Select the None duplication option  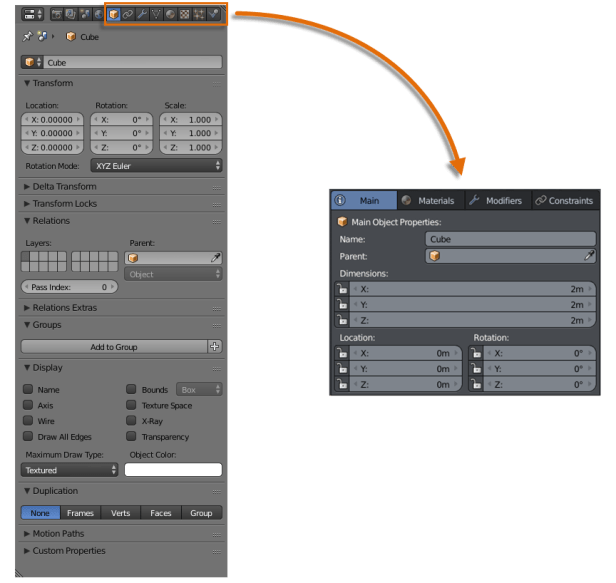(41, 513)
